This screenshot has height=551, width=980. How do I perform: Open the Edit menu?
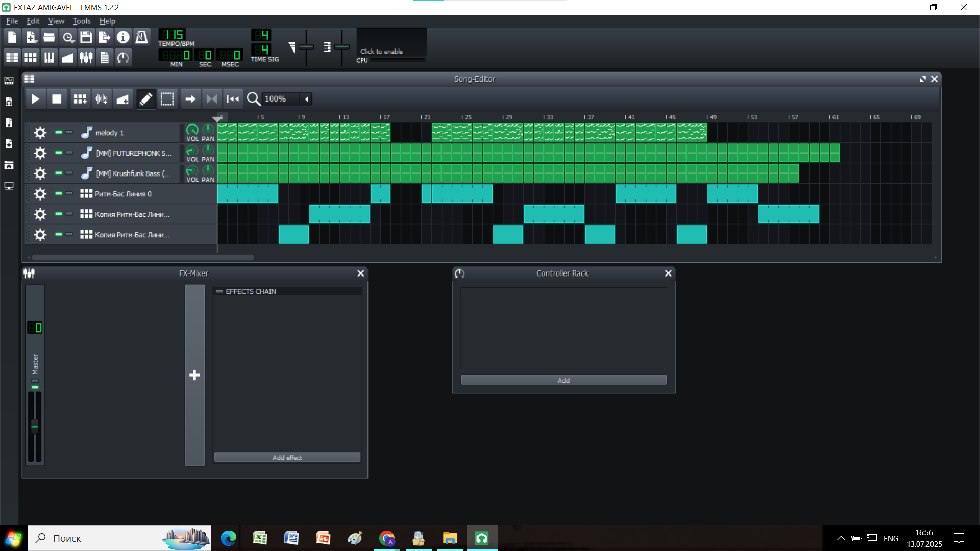pyautogui.click(x=32, y=21)
